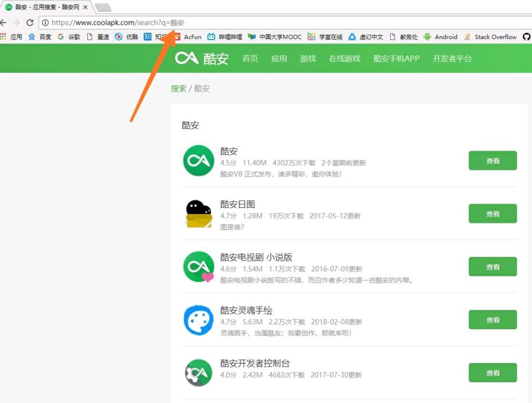Open 开发者平台 in site navigation
The width and height of the screenshot is (532, 403).
click(x=452, y=58)
